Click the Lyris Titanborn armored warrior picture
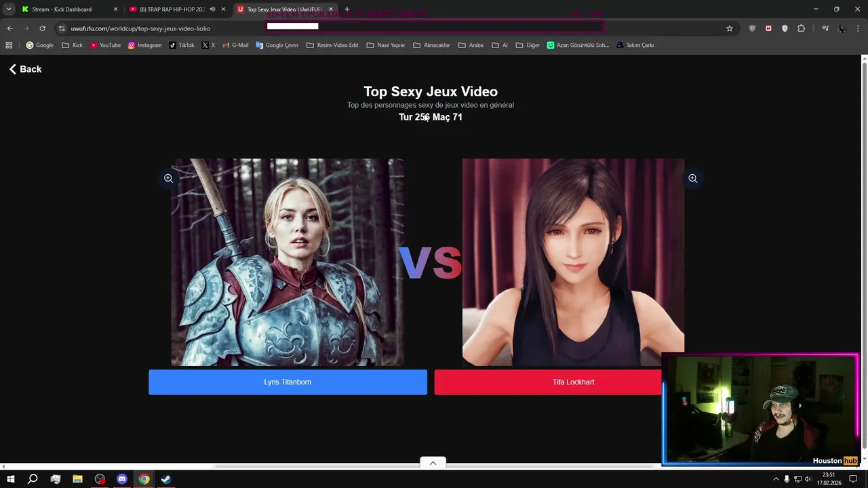Screen dimensions: 868x488 click(288, 262)
